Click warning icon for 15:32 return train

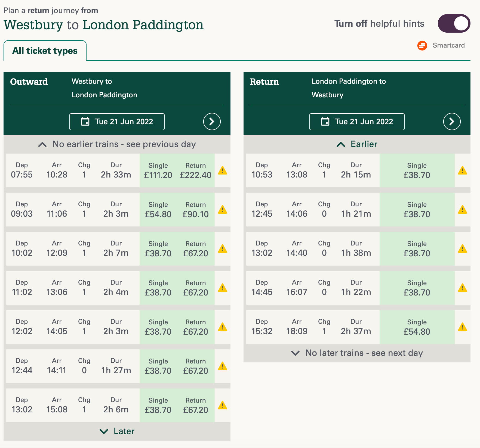[x=462, y=327]
